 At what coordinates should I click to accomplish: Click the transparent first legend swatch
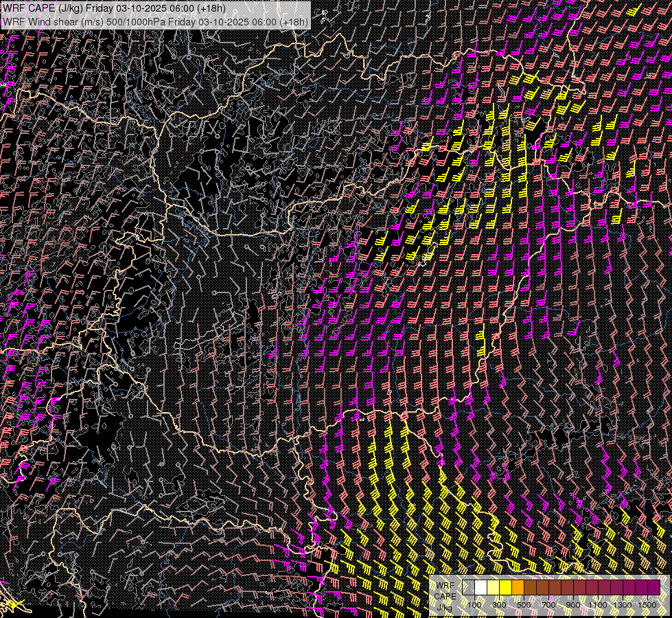(x=469, y=588)
